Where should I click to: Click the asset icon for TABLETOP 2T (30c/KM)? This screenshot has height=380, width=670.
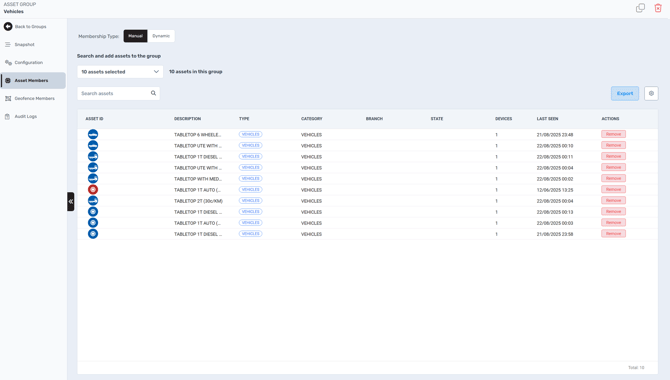point(93,200)
